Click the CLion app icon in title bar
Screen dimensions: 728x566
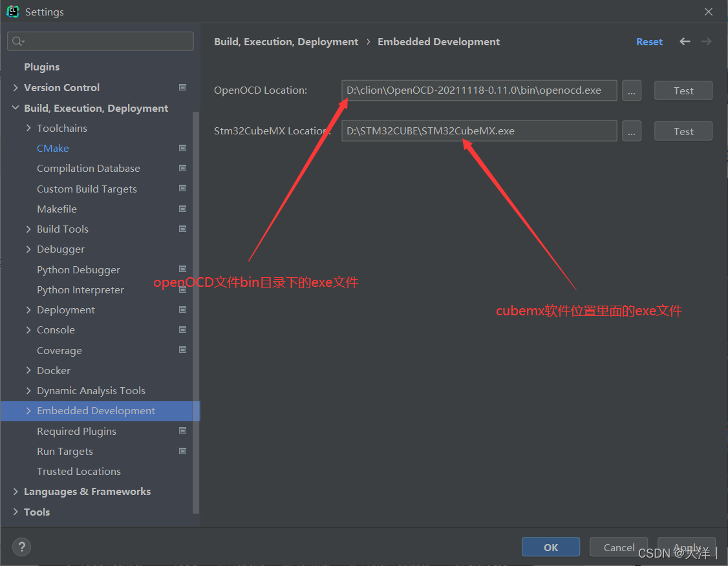coord(12,12)
